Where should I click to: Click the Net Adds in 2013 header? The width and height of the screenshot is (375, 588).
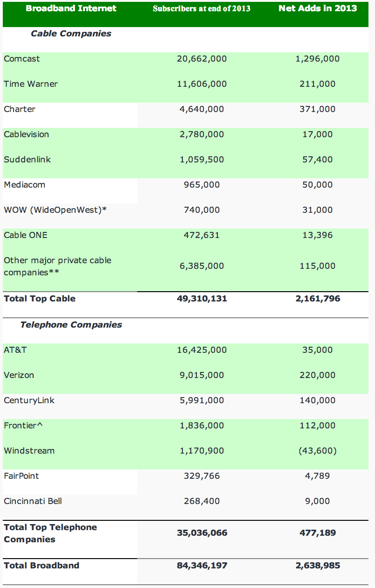[318, 8]
